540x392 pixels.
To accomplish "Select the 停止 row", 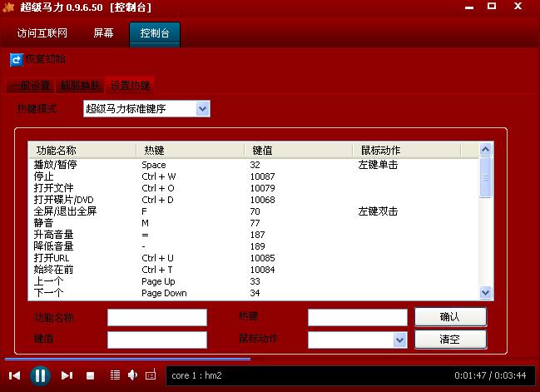I will (254, 176).
